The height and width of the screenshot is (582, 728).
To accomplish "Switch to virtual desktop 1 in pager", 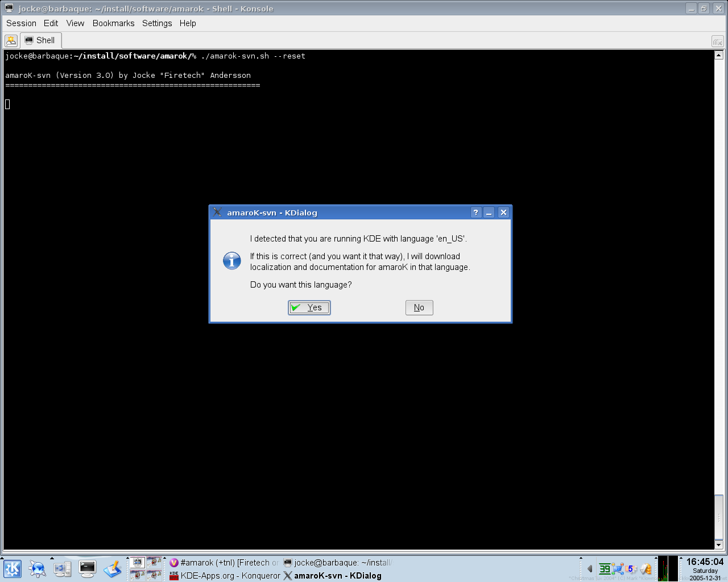I will (x=138, y=563).
